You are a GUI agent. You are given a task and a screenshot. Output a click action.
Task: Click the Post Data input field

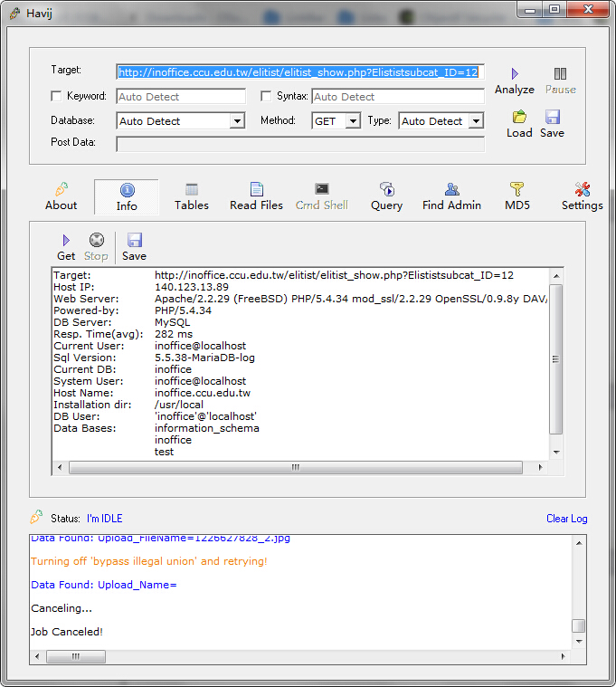300,144
